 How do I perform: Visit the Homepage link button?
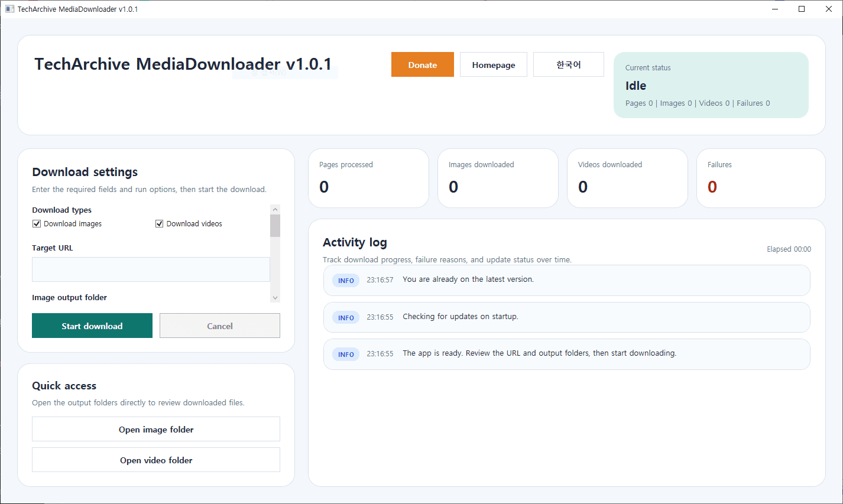(x=493, y=65)
